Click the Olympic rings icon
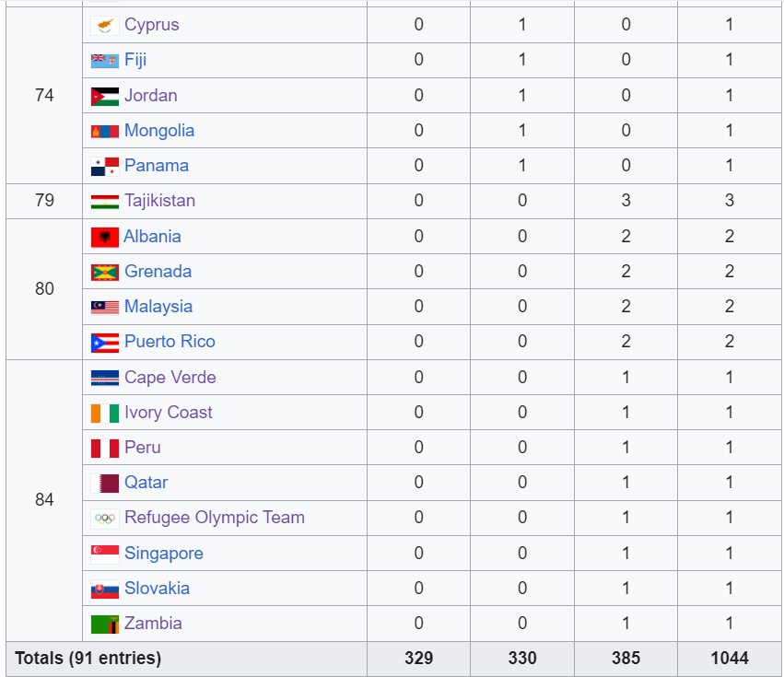Screen dimensions: 784x677 (x=105, y=519)
